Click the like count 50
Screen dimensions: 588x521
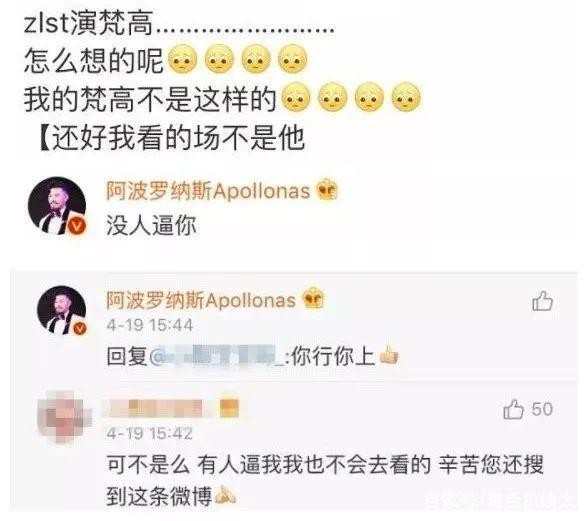click(x=542, y=409)
